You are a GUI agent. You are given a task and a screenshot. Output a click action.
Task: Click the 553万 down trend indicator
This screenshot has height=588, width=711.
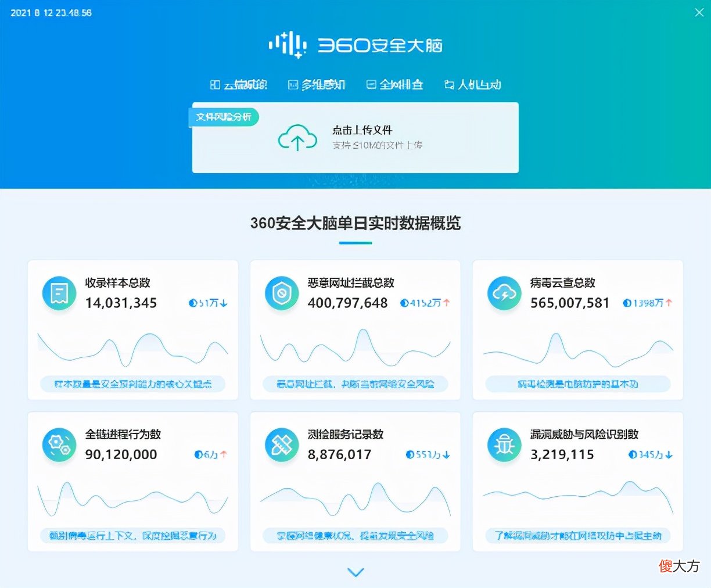428,454
